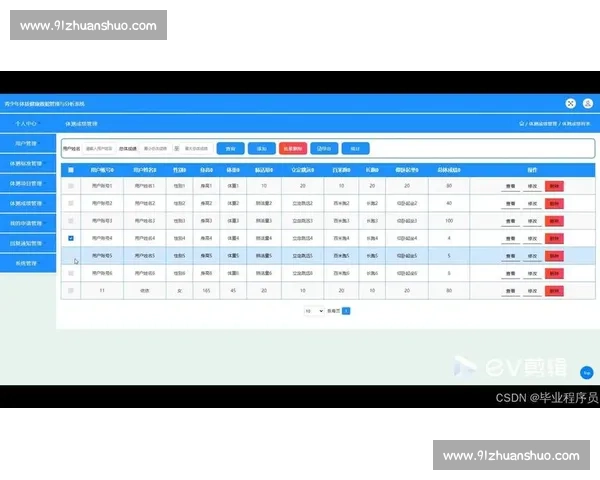Expand 个人中心 in the sidebar
The image size is (600, 480).
point(28,123)
